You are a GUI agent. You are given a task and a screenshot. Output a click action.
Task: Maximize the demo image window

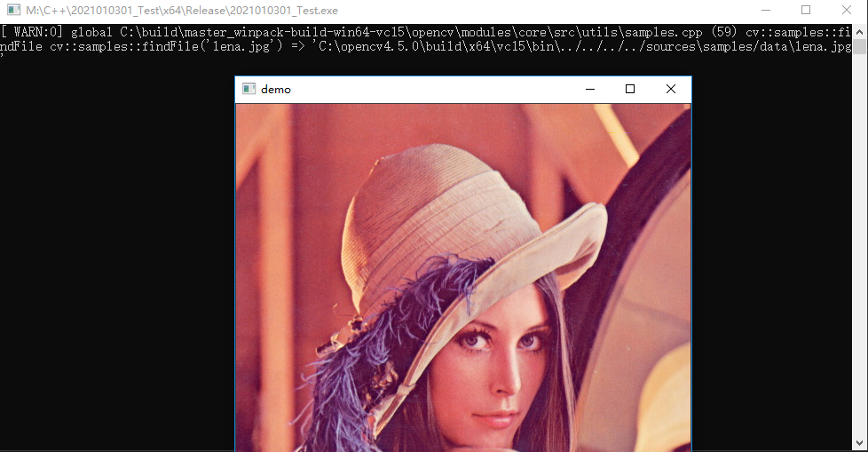pos(630,89)
